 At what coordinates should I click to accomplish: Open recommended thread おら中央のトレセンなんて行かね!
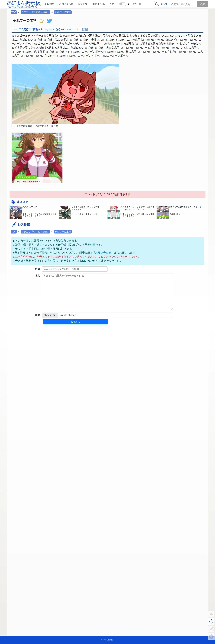137,208
